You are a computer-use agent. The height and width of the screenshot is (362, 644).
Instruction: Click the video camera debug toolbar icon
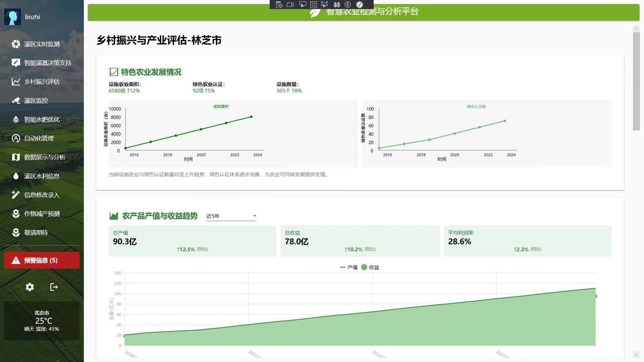coord(290,5)
